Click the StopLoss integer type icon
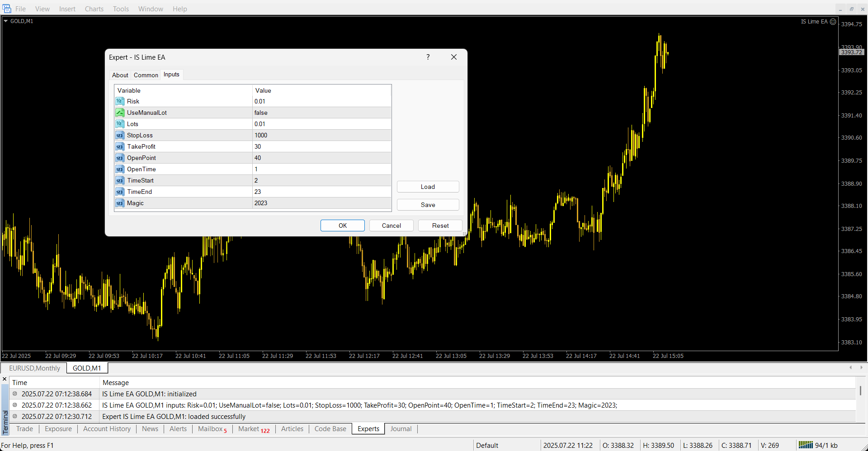Screen dimensions: 868x451 pos(119,135)
